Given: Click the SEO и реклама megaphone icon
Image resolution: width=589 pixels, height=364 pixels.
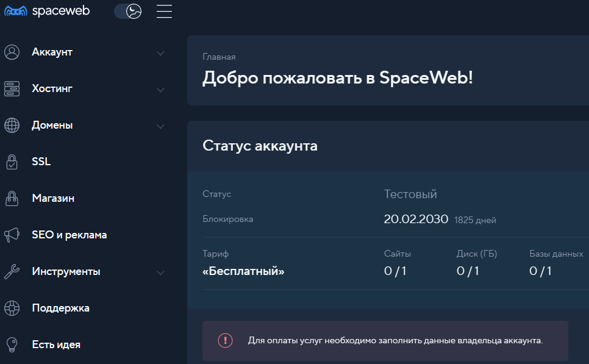Looking at the screenshot, I should point(12,235).
